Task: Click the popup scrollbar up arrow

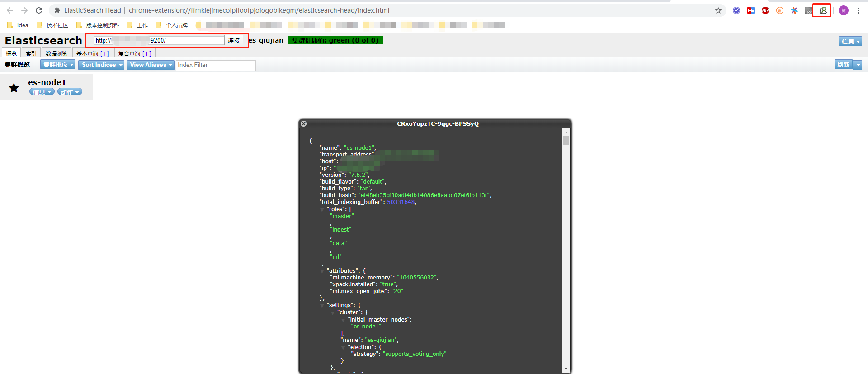Action: 566,133
